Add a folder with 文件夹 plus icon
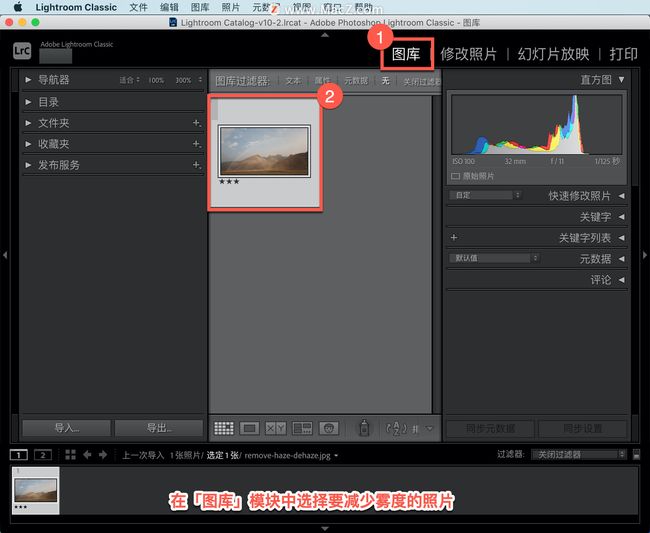 point(197,123)
